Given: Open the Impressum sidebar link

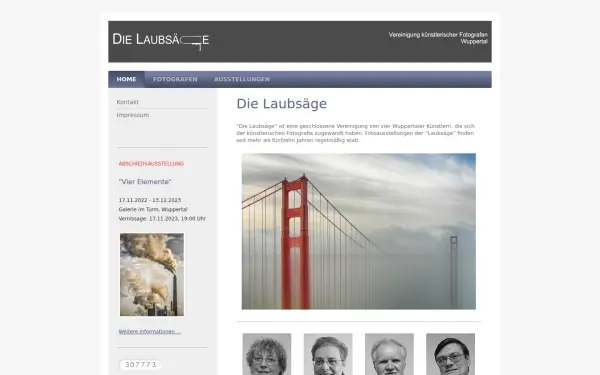Looking at the screenshot, I should 133,115.
